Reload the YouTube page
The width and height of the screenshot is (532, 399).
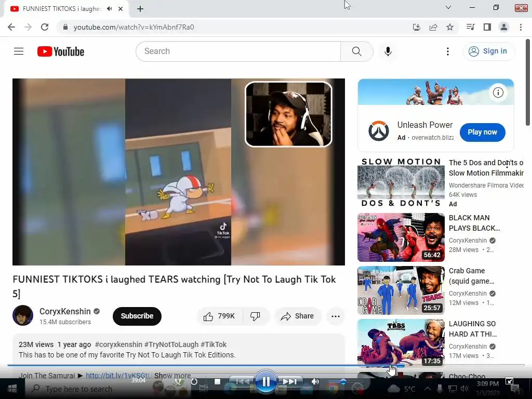45,27
